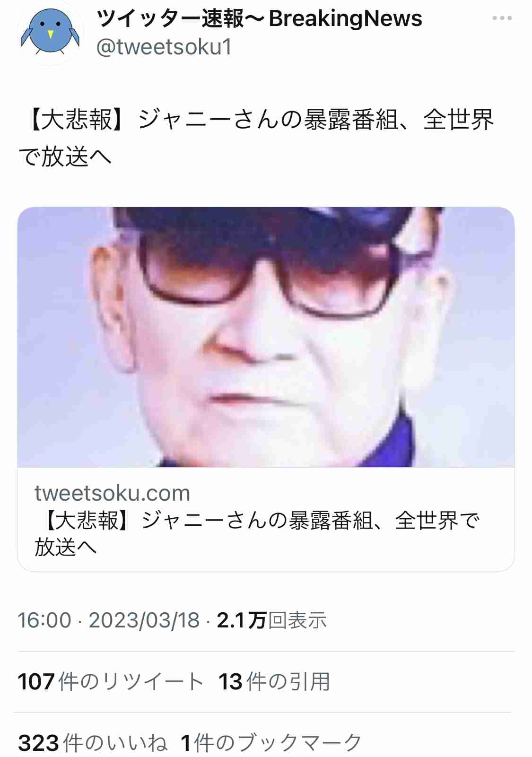Viewport: 532px width, 757px height.
Task: Open the blue bird profile avatar
Action: 50,32
